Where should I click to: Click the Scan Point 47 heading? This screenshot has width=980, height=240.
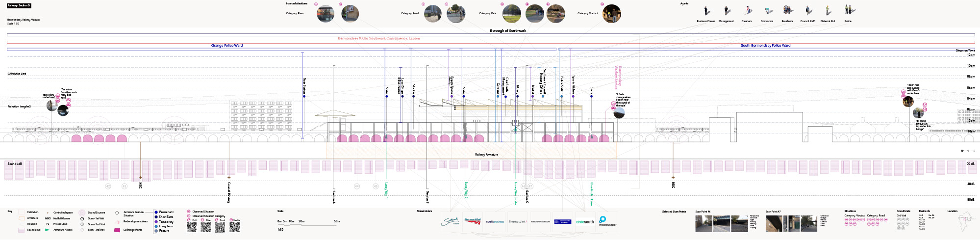pyautogui.click(x=773, y=212)
